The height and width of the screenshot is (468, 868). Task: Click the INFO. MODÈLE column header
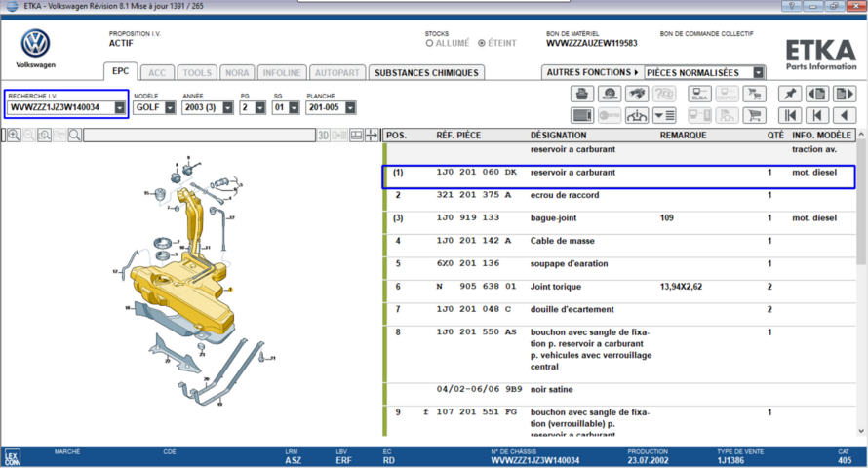tap(821, 135)
